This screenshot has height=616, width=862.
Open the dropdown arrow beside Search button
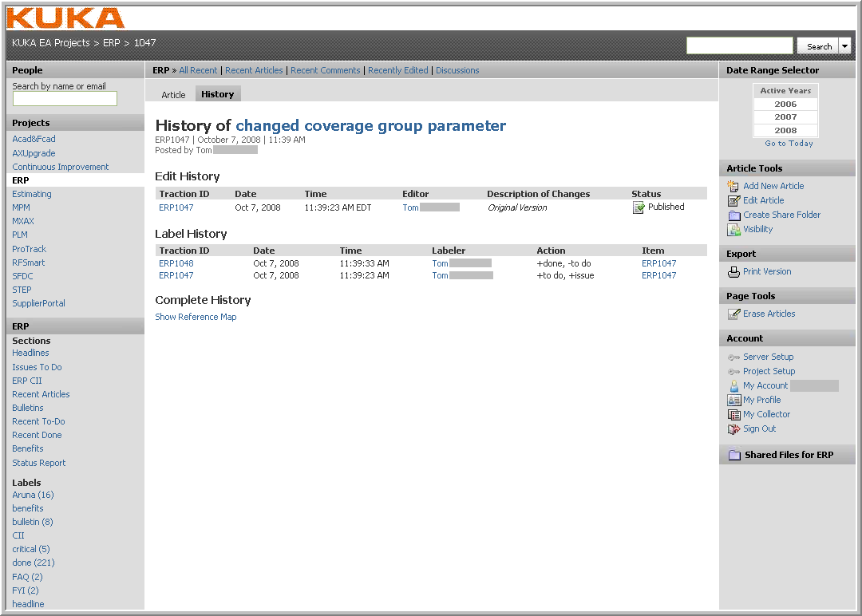(x=845, y=46)
